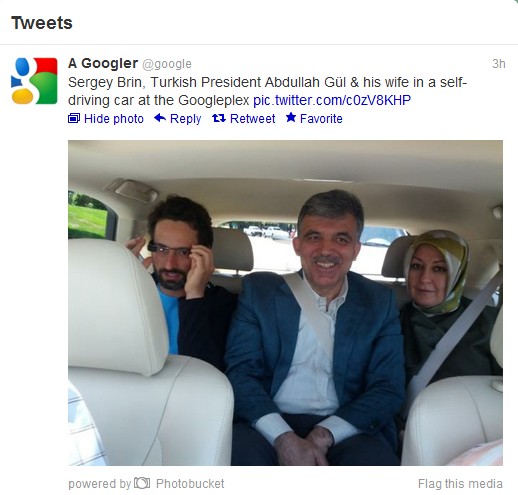Click the Tweets section header

coord(42,23)
